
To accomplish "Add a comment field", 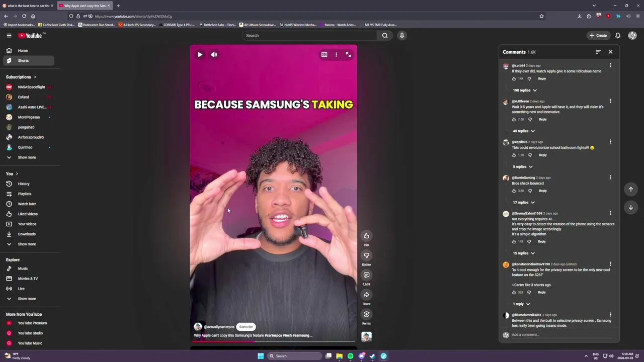I will click(x=561, y=335).
